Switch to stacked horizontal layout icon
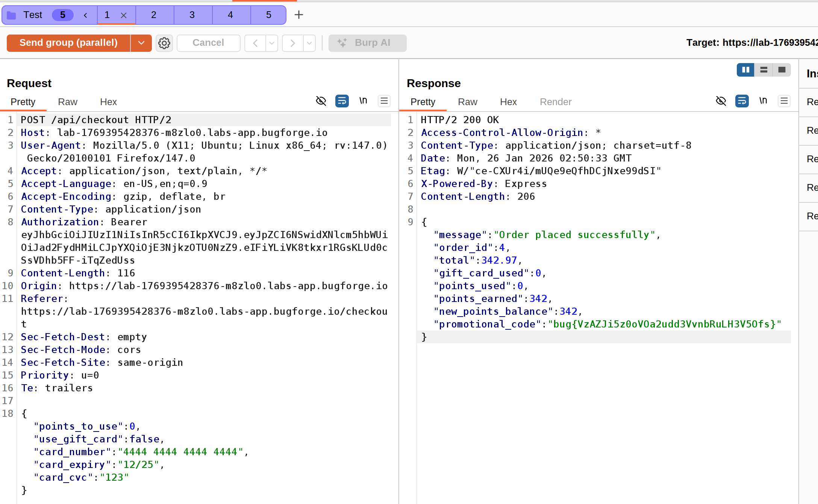Viewport: 818px width, 504px height. coord(763,70)
